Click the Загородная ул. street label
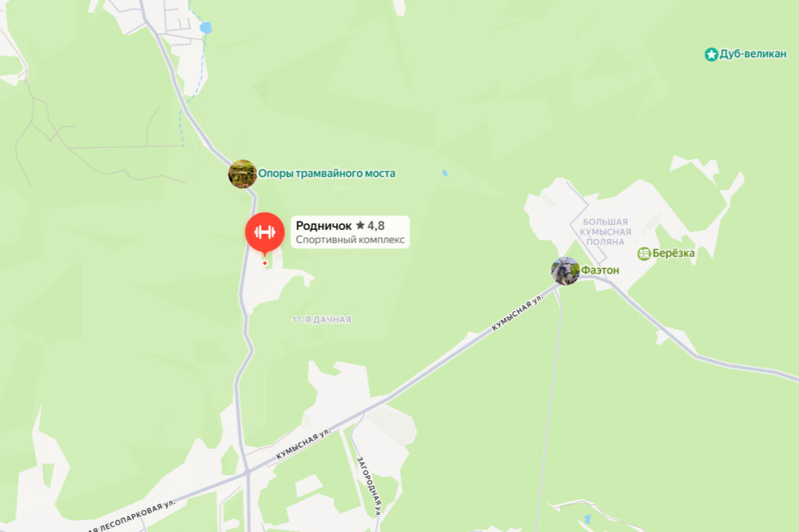 (x=369, y=486)
